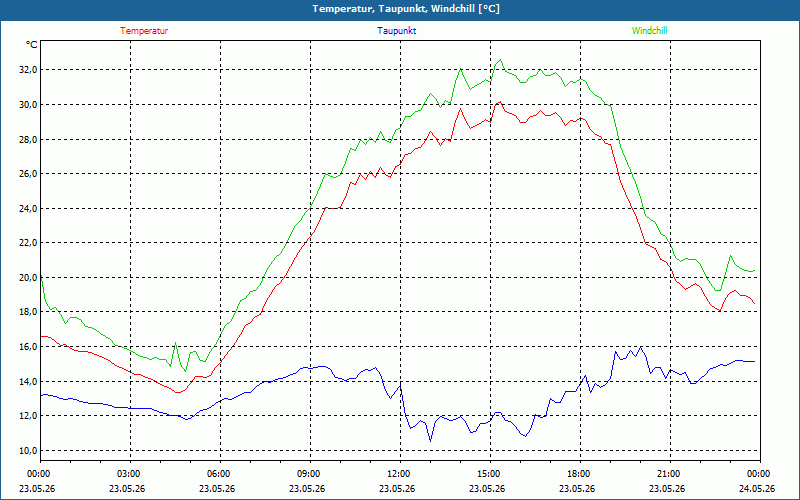Click the 14,0 y-axis value
The image size is (800, 500).
29,381
